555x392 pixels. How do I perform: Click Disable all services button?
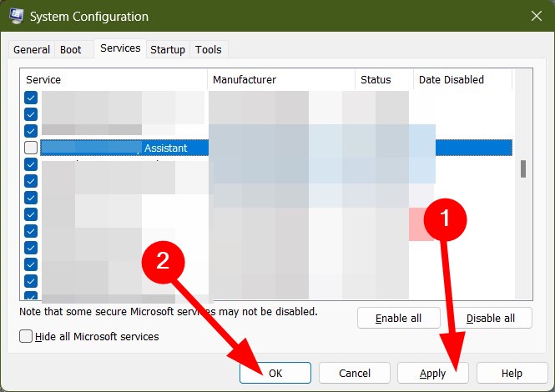[x=491, y=318]
